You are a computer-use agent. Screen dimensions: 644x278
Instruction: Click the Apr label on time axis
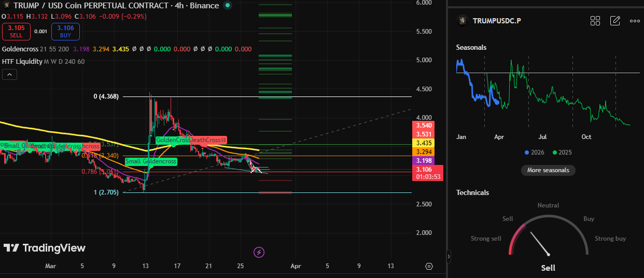(296, 266)
